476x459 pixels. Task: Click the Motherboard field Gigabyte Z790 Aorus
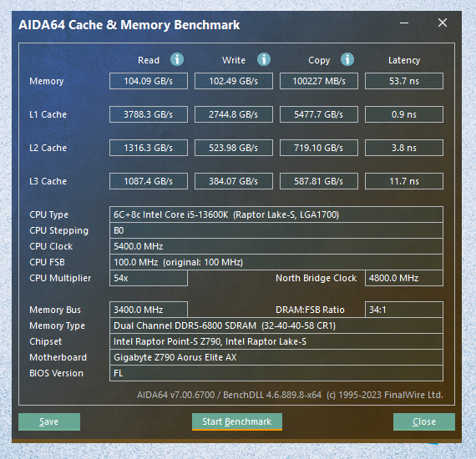276,357
